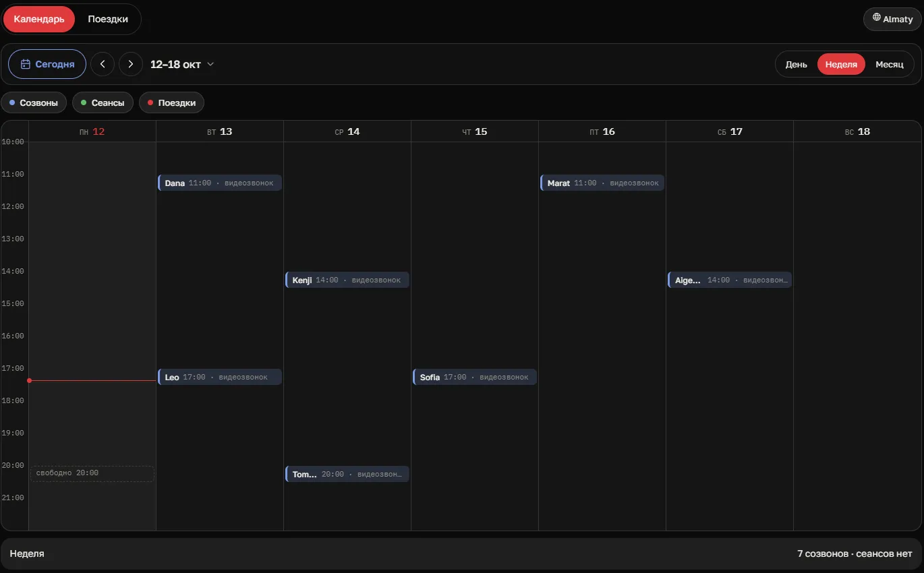Viewport: 924px width, 573px height.
Task: Go to previous week arrow
Action: 103,64
